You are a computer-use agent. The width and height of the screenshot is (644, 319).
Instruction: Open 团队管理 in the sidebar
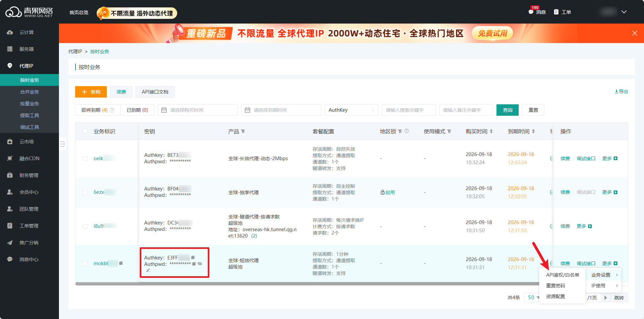pos(29,209)
